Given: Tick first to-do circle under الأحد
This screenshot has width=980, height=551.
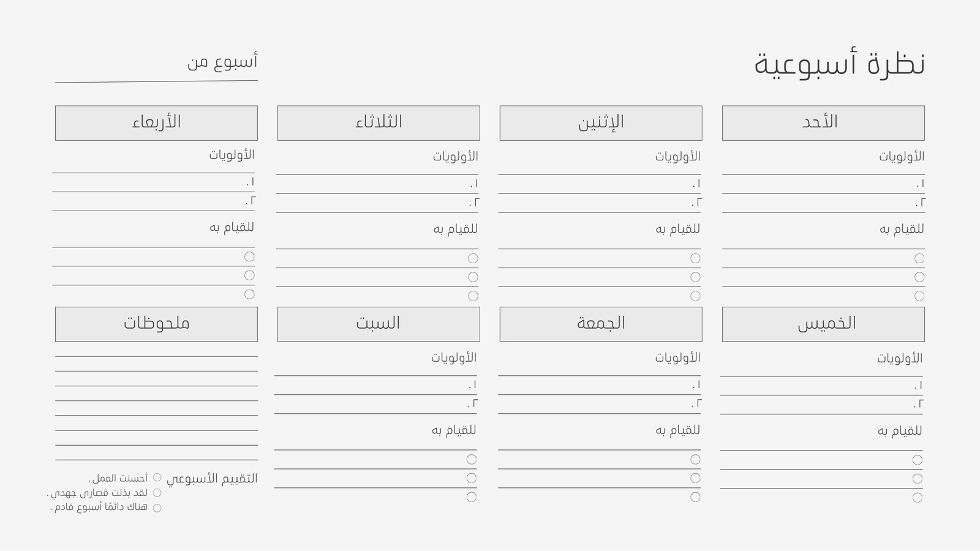Looking at the screenshot, I should click(x=919, y=258).
